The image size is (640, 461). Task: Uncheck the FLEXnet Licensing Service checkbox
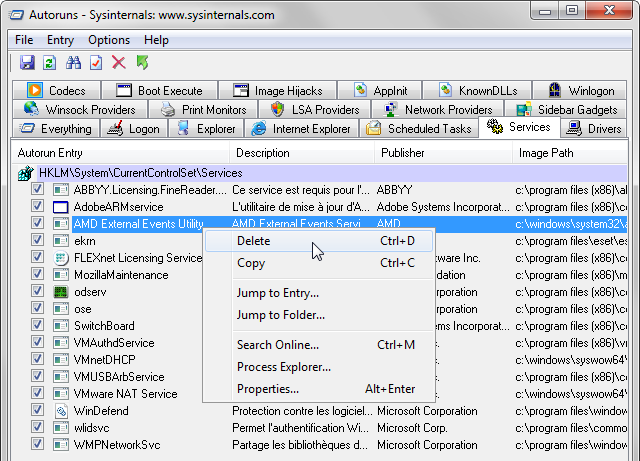(38, 256)
